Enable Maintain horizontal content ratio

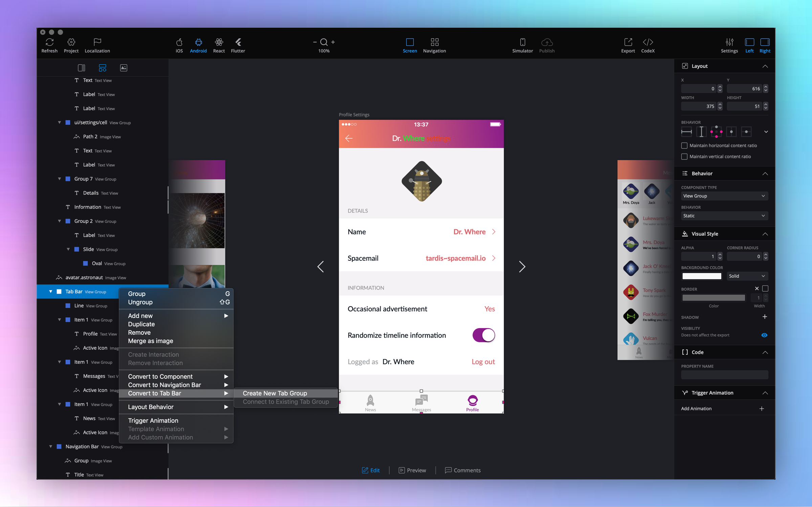(684, 145)
